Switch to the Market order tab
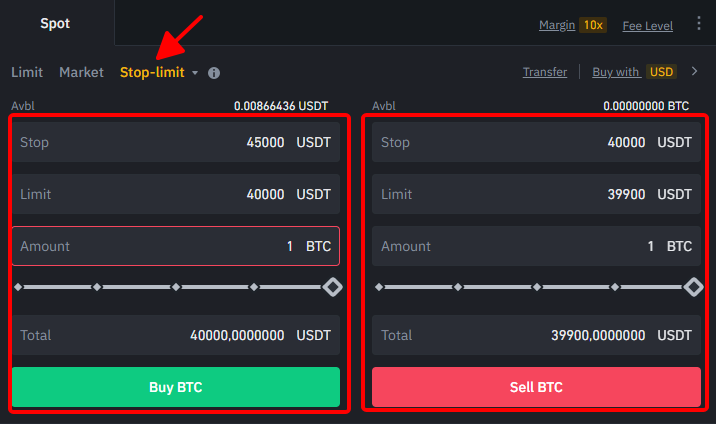Screen dimensions: 716x424 (81, 72)
